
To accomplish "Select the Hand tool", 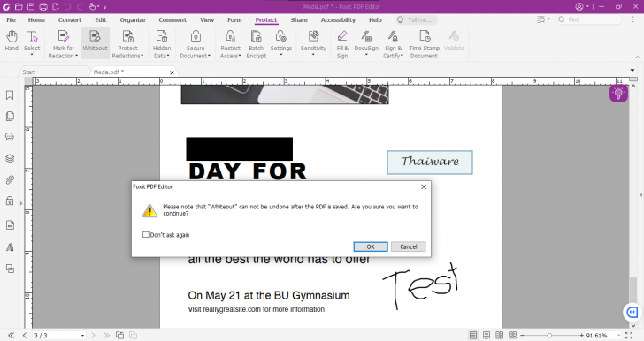I will coord(11,41).
